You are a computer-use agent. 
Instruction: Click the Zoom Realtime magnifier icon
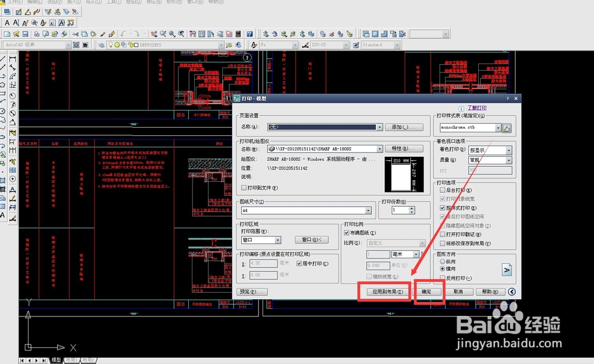[x=163, y=34]
